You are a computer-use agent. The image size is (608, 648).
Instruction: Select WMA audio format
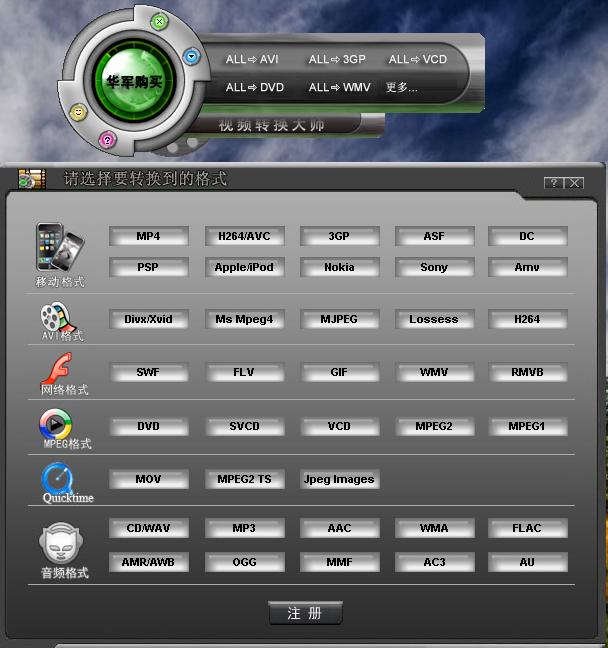click(x=434, y=528)
